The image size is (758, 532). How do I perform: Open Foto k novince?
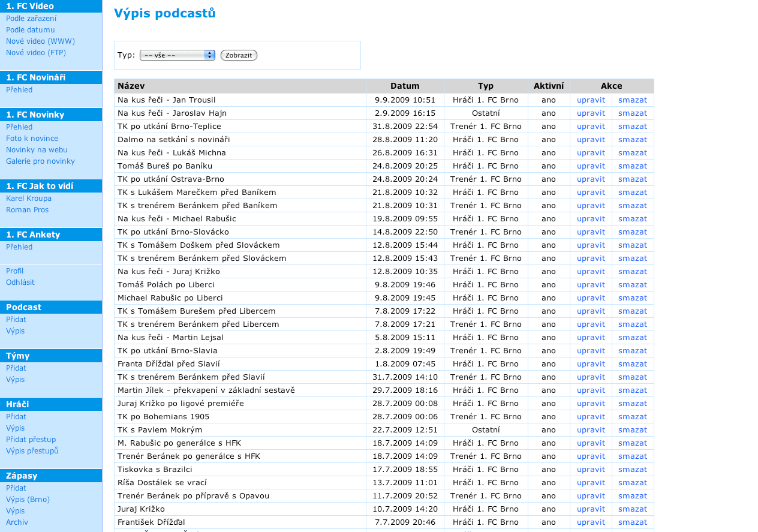(32, 139)
